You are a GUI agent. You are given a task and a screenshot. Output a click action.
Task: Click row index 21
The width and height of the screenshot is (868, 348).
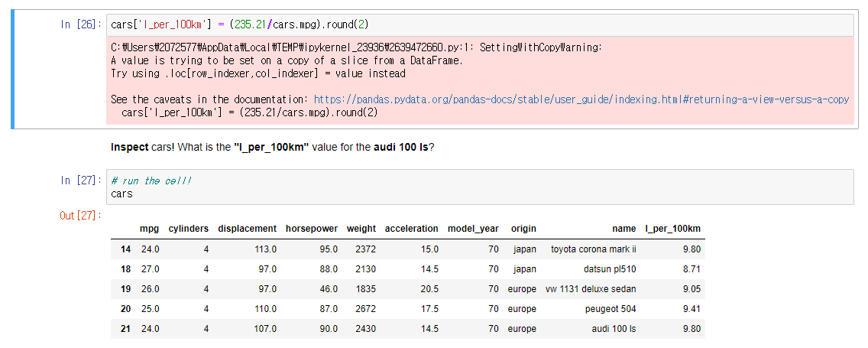[x=125, y=329]
